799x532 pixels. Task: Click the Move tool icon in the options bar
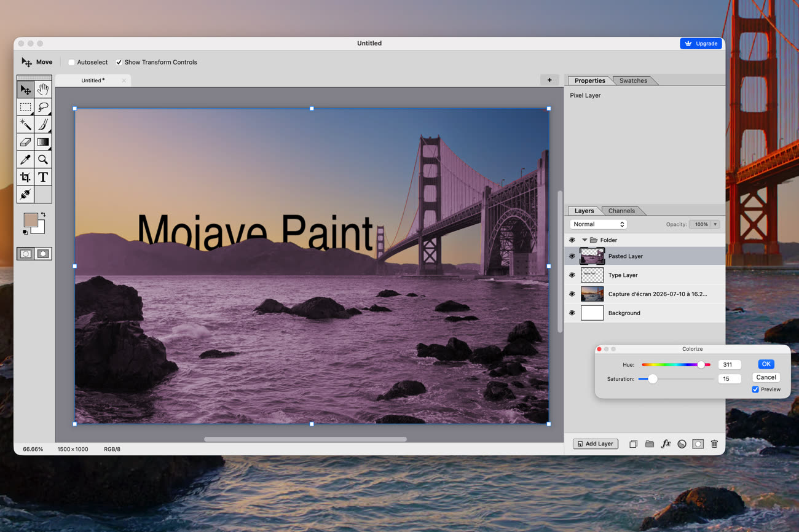[26, 62]
